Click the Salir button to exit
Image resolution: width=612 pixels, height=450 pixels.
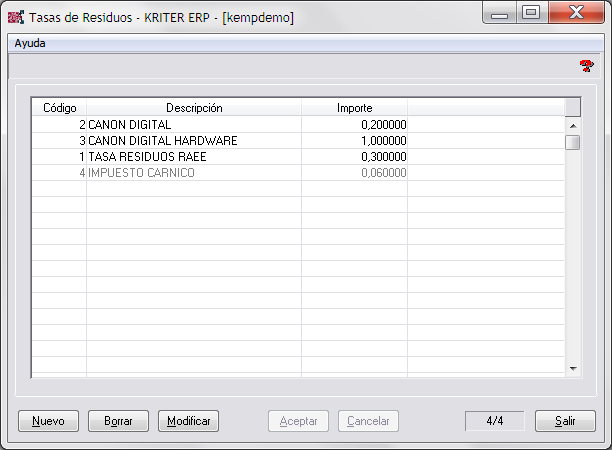pos(565,421)
